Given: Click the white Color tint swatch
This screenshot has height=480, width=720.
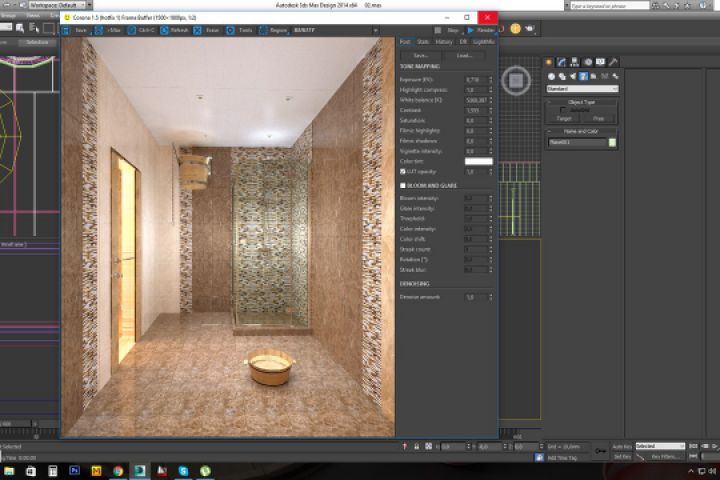Looking at the screenshot, I should tap(478, 161).
